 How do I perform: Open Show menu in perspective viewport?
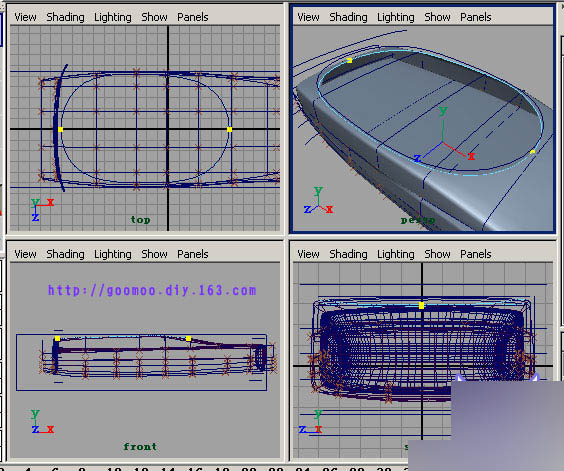tap(437, 17)
